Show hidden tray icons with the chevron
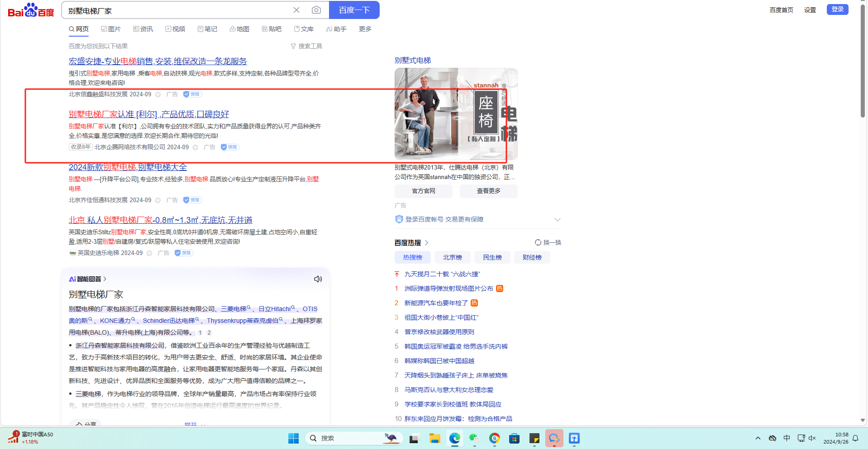This screenshot has height=449, width=868. point(758,438)
